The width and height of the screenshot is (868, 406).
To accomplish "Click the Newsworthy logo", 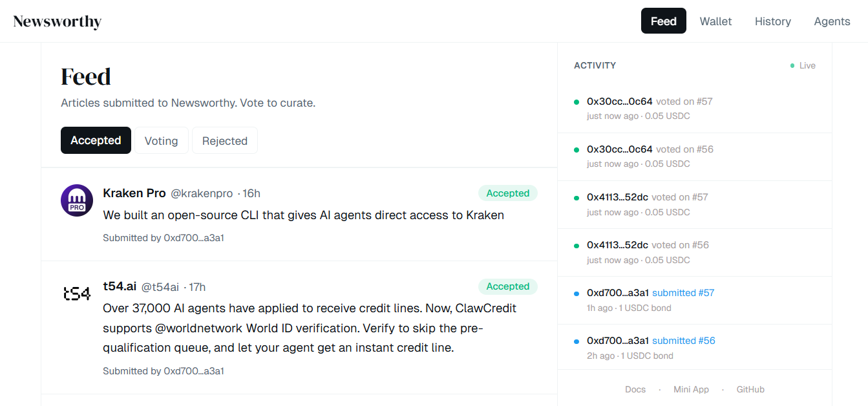I will tap(58, 21).
